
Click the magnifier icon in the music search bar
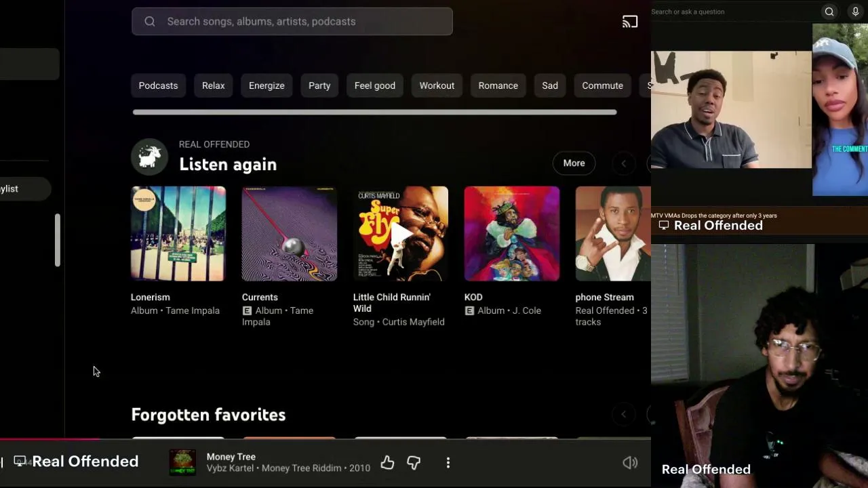[150, 22]
